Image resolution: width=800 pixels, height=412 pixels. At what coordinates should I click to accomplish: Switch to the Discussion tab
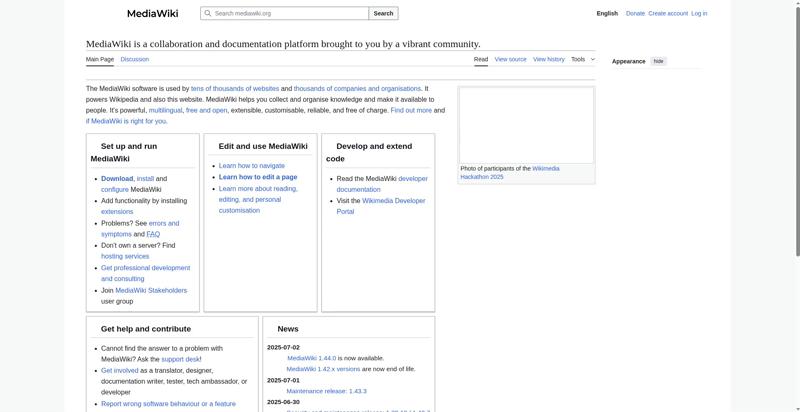[135, 60]
